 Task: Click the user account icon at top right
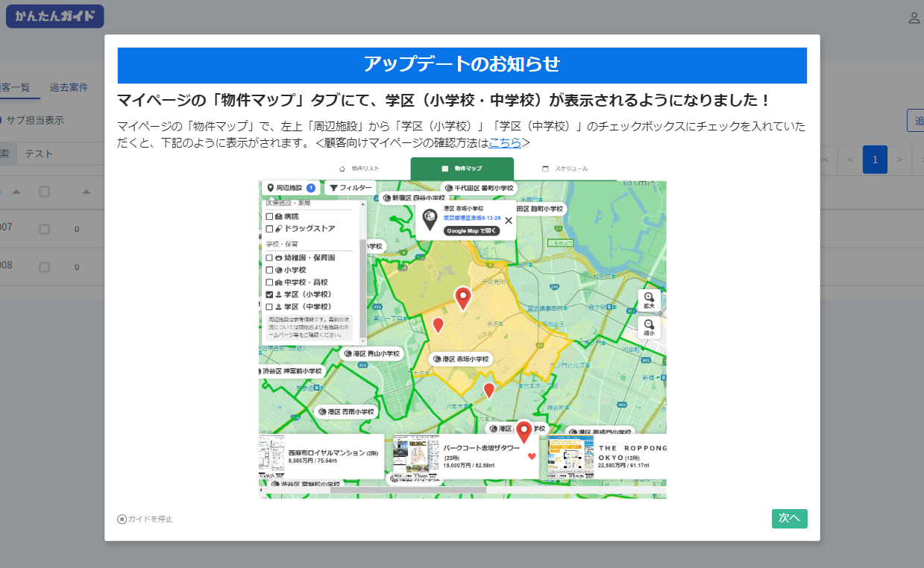pos(914,18)
